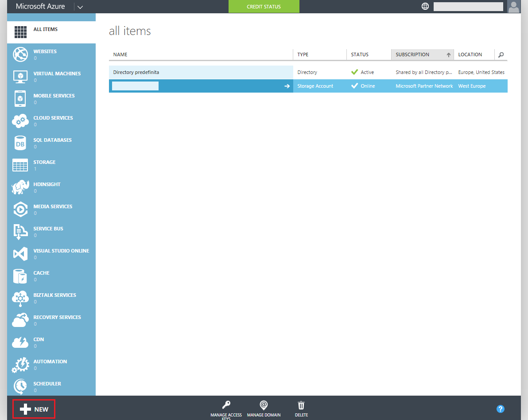The height and width of the screenshot is (420, 528).
Task: Click the Manage Access Keys key icon
Action: [226, 405]
